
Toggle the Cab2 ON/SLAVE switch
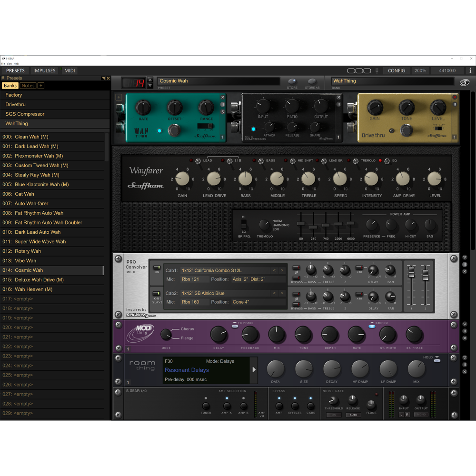156,293
